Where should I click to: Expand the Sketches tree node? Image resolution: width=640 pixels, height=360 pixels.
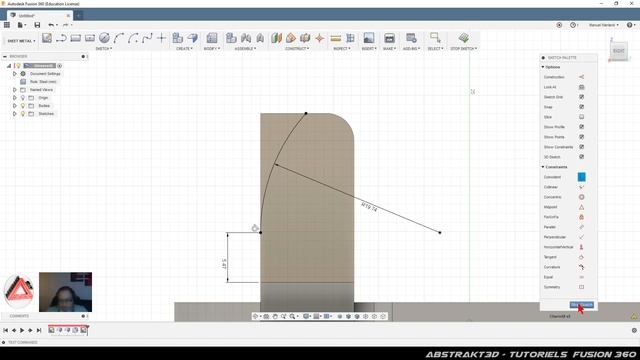(x=15, y=114)
